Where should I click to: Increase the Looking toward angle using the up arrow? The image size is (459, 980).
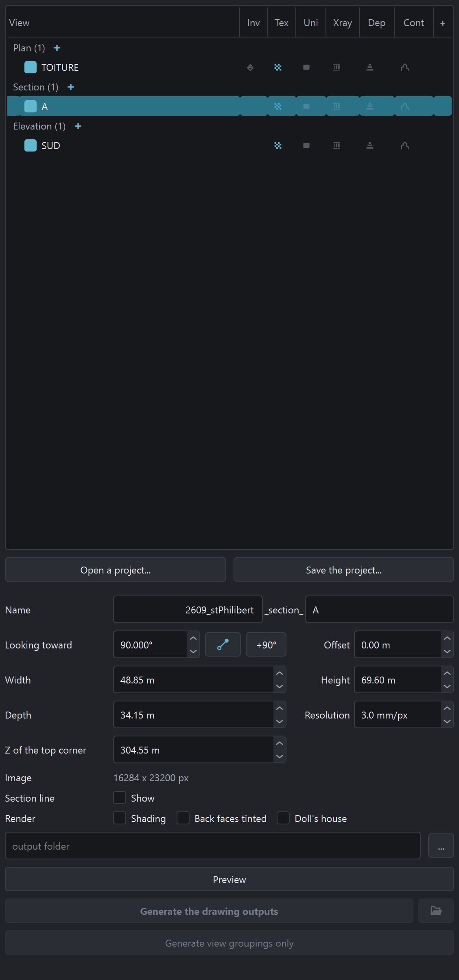pyautogui.click(x=193, y=638)
